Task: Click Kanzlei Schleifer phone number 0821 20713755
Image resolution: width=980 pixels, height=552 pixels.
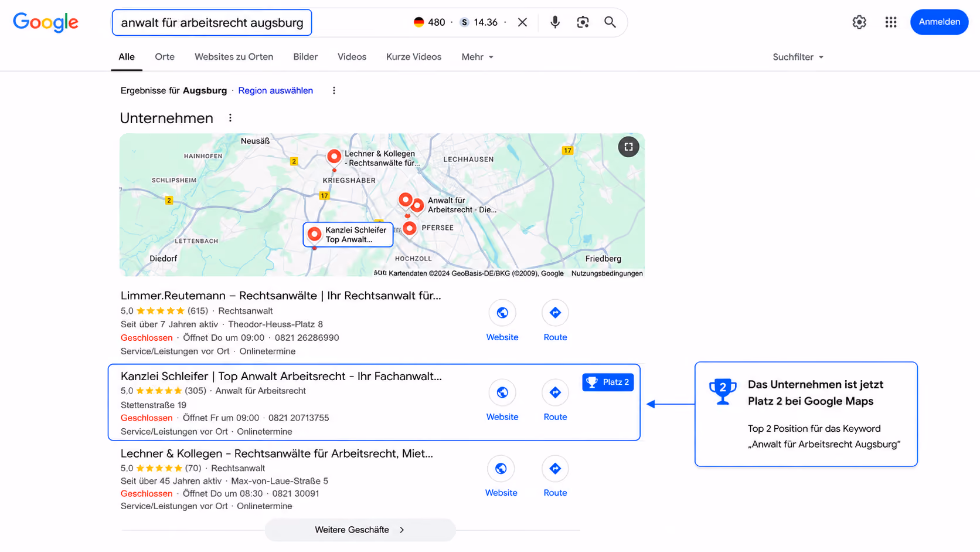Action: tap(299, 418)
